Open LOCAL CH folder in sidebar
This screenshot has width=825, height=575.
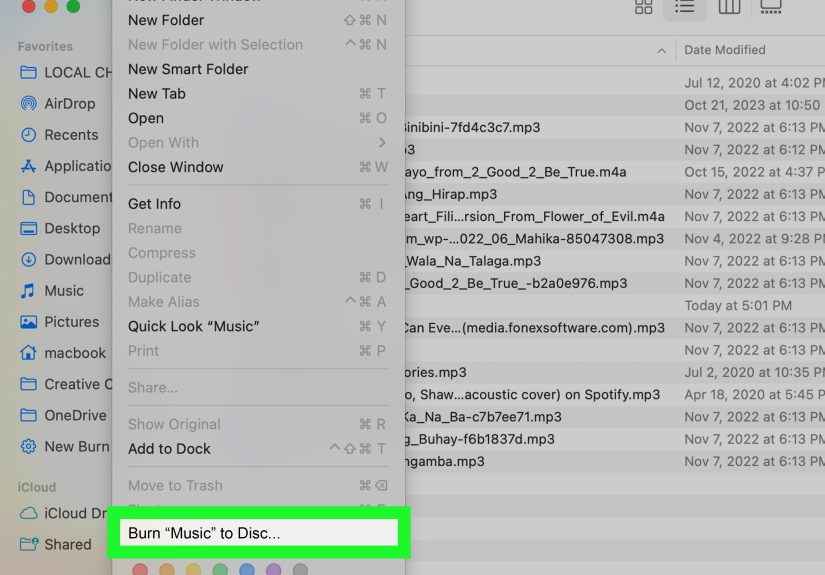pos(65,73)
